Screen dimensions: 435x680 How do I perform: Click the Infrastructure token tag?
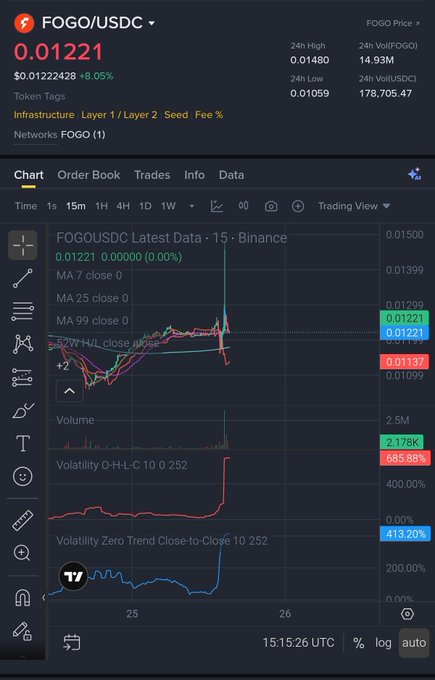(x=44, y=115)
